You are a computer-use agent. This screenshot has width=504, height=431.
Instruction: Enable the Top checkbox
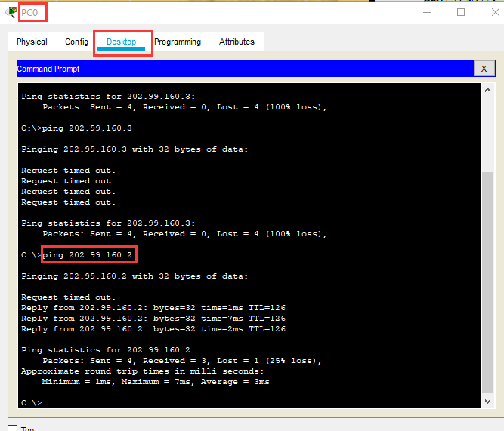tap(12, 428)
